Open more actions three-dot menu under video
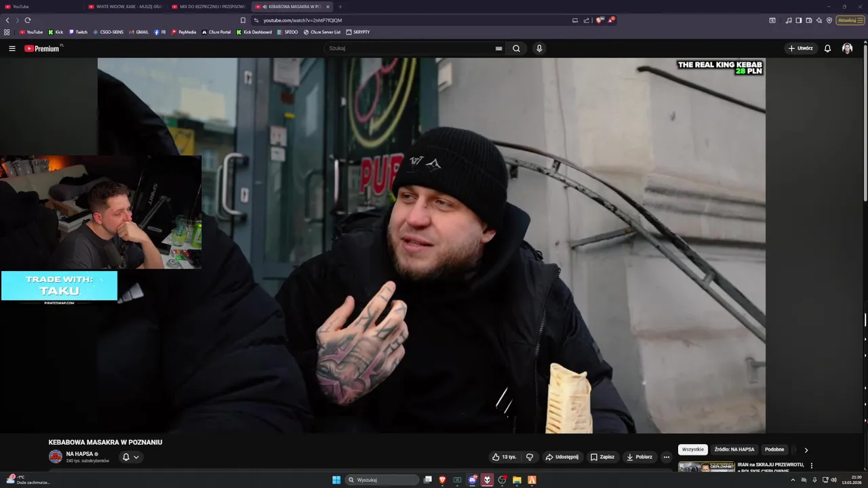Viewport: 868px width, 488px height. pos(666,457)
